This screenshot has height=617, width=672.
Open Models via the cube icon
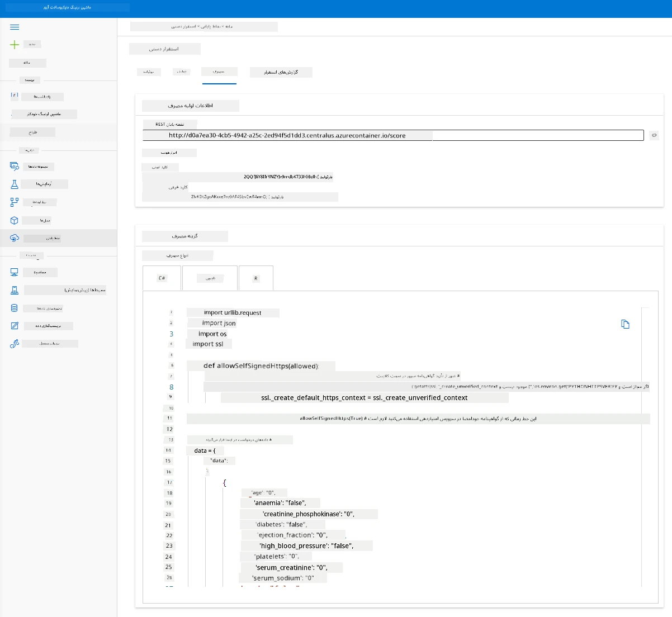(x=15, y=220)
